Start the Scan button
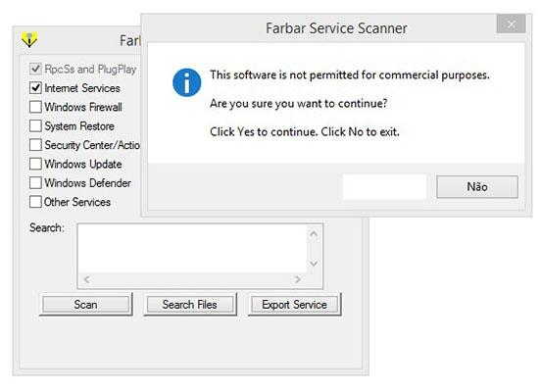541x392 pixels. pos(85,305)
